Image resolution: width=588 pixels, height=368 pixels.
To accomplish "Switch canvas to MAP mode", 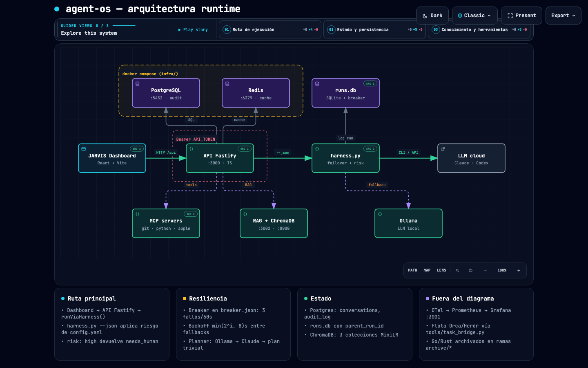I will pyautogui.click(x=427, y=270).
